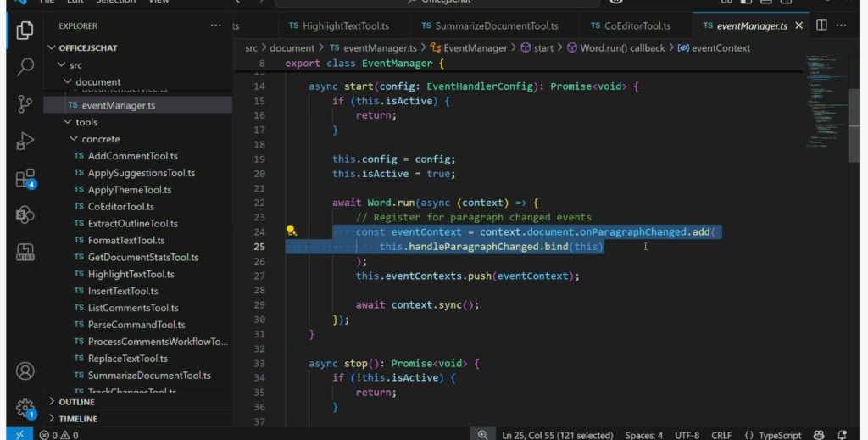Click the zoom magnifier in status bar
This screenshot has height=440, width=868.
coord(481,434)
